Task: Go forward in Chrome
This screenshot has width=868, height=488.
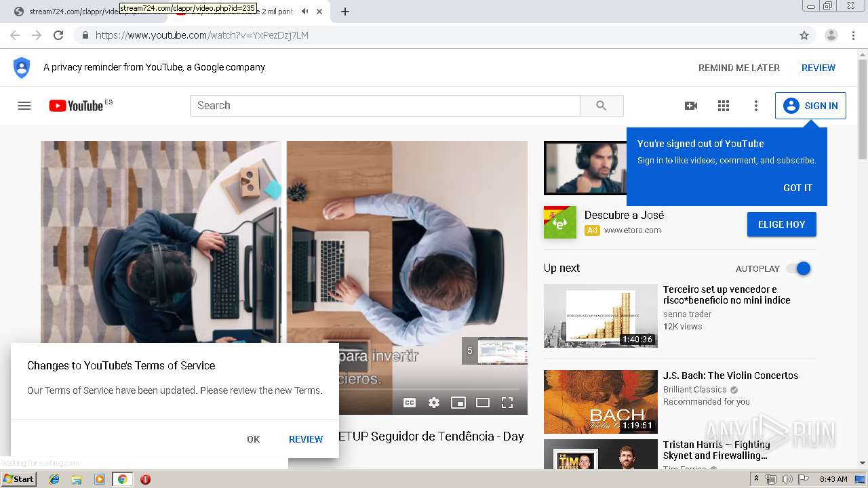Action: (x=37, y=35)
